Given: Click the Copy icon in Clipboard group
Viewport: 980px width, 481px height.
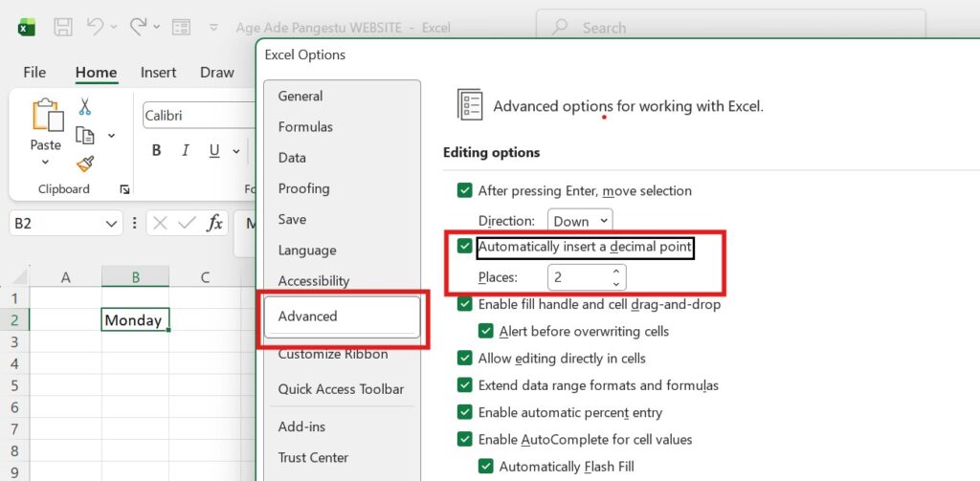Looking at the screenshot, I should click(x=85, y=135).
